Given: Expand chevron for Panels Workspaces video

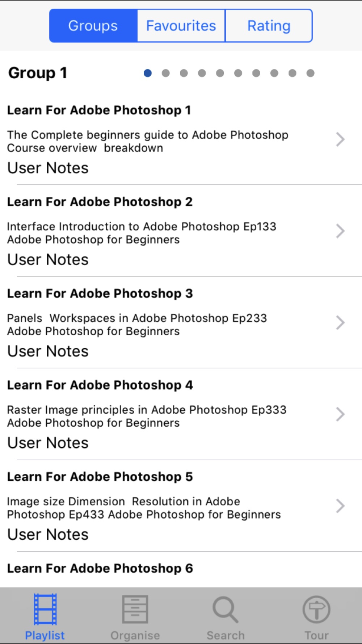Looking at the screenshot, I should tap(340, 323).
